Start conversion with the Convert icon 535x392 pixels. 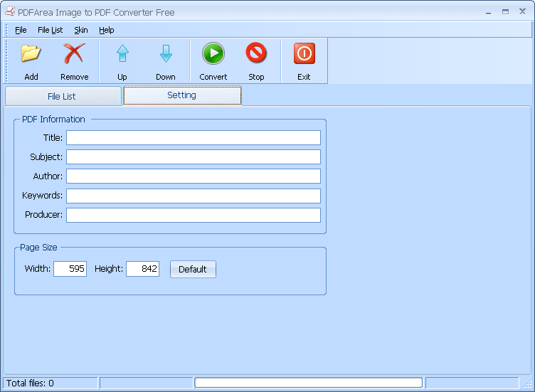[213, 53]
